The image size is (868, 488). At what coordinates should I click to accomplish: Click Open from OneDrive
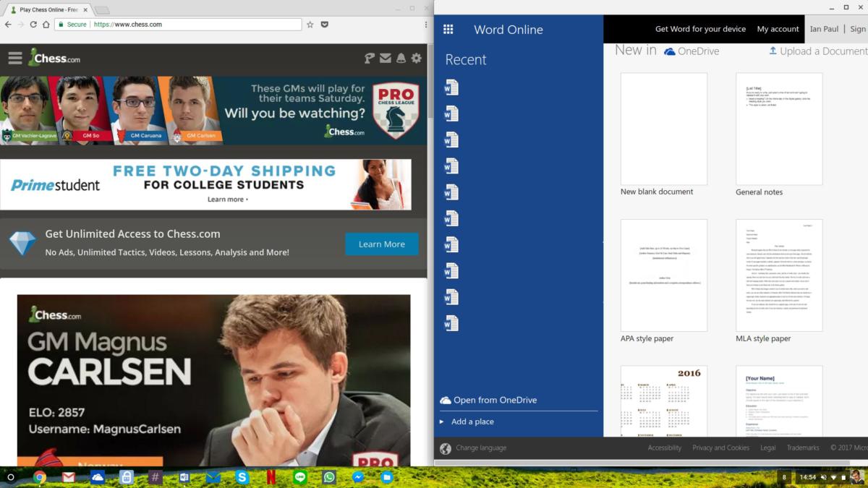click(x=488, y=400)
